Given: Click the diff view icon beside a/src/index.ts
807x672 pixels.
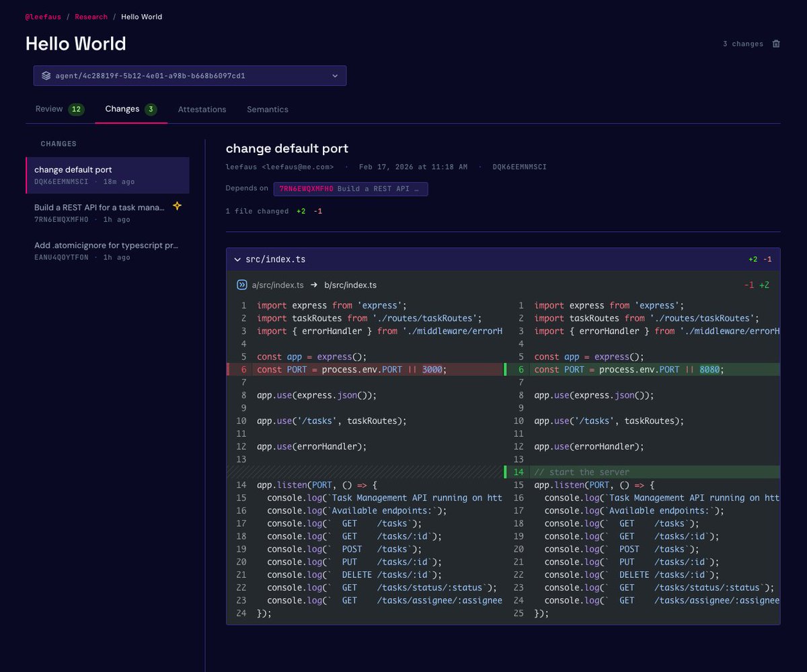Looking at the screenshot, I should [242, 285].
